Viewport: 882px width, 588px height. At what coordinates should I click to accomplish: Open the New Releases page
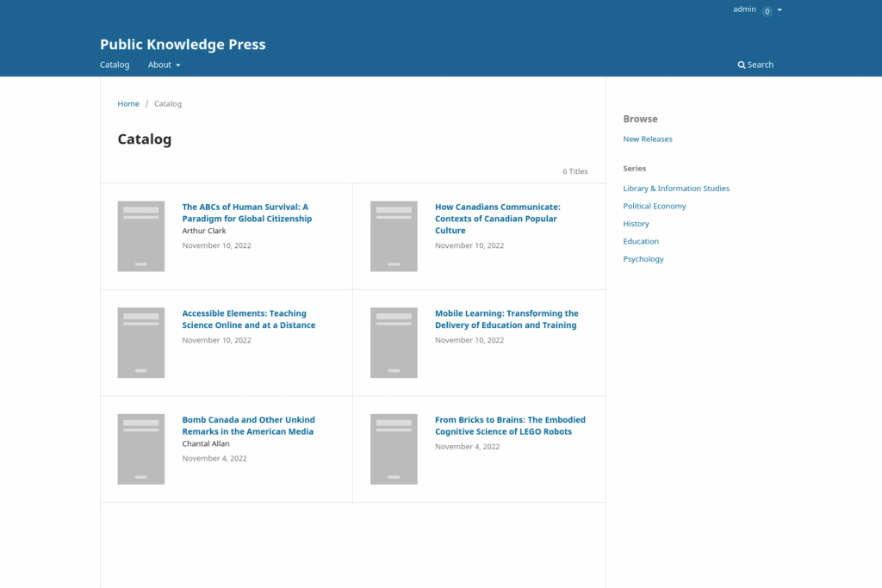[648, 139]
